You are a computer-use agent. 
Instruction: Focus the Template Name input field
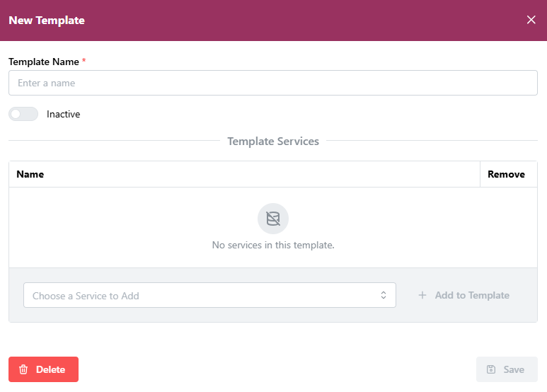273,83
